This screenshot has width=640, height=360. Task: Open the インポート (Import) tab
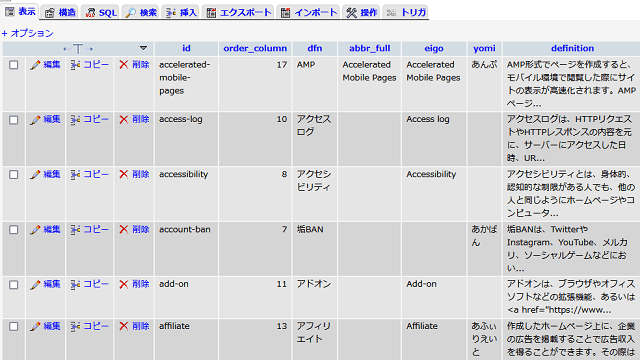coord(309,13)
